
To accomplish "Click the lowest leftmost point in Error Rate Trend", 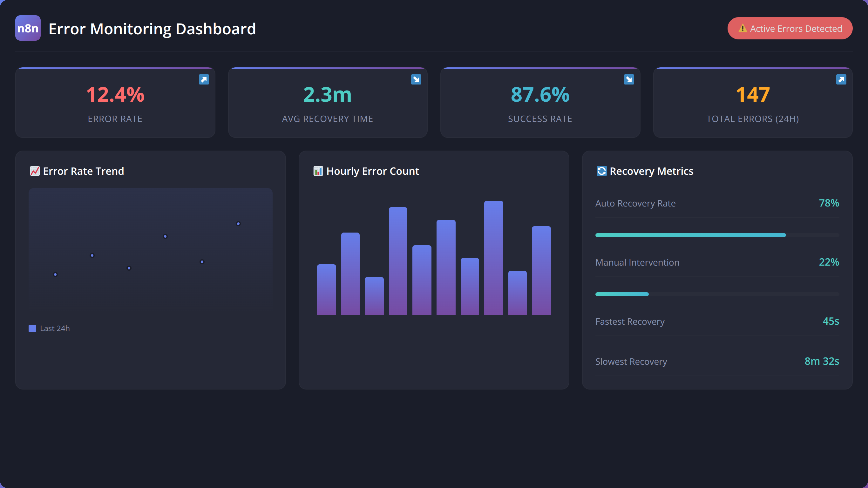I will point(55,275).
